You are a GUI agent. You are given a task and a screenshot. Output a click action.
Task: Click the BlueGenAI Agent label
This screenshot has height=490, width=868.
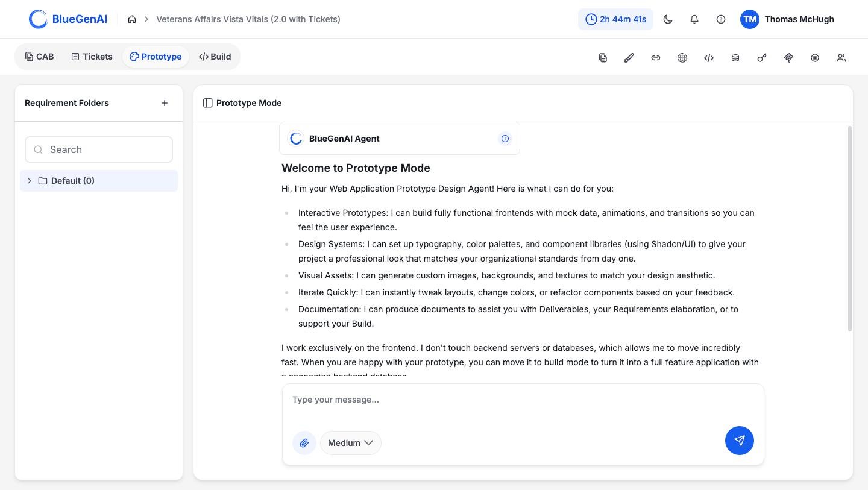(344, 139)
